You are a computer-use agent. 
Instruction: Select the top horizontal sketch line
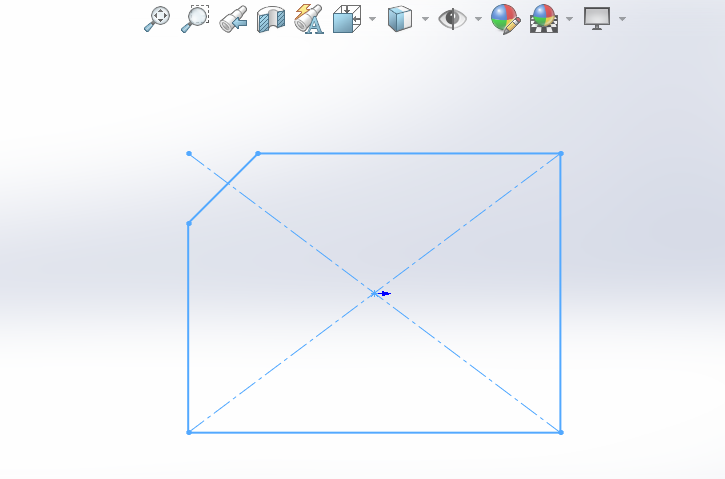[x=409, y=154]
